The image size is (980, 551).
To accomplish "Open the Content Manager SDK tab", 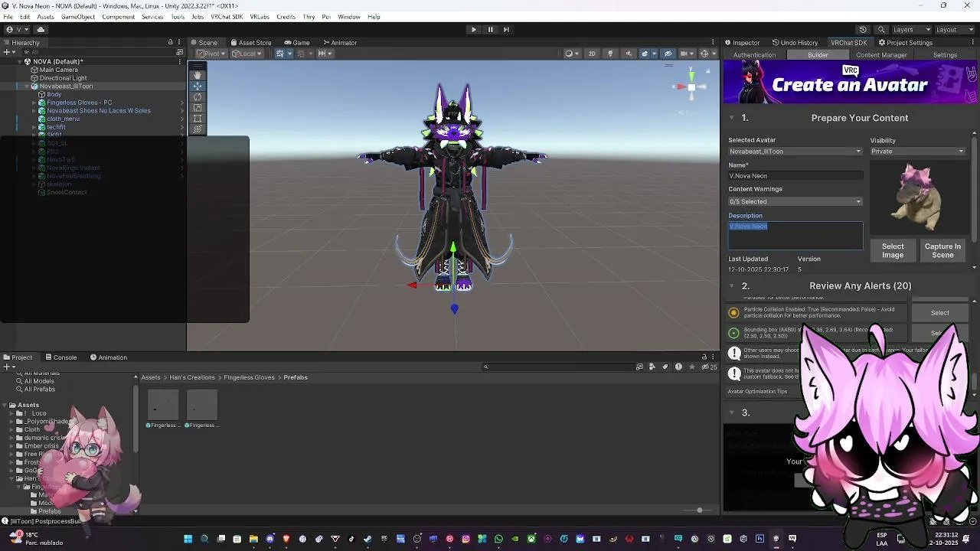I will (x=881, y=55).
